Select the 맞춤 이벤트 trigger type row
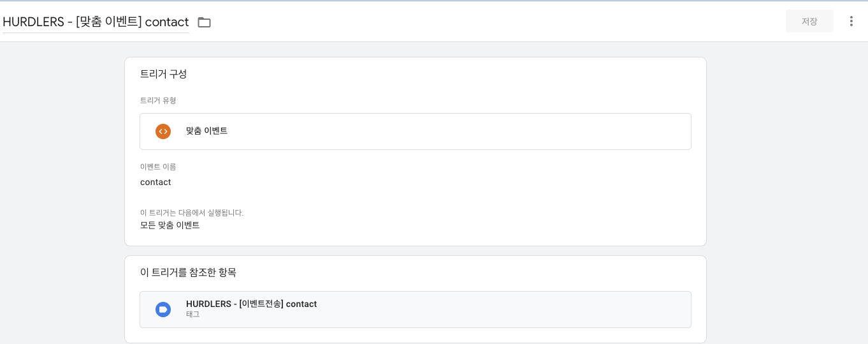 tap(416, 131)
